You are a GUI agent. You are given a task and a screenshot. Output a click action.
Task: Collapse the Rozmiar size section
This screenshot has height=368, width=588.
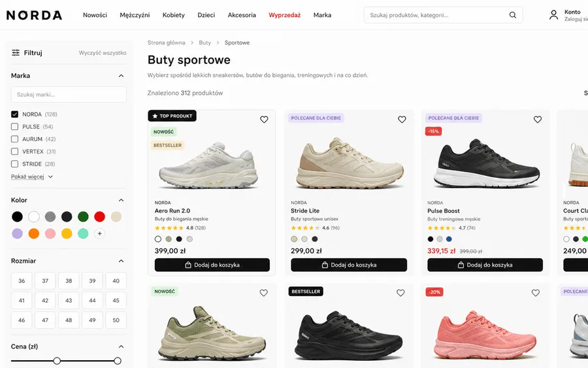(x=121, y=261)
